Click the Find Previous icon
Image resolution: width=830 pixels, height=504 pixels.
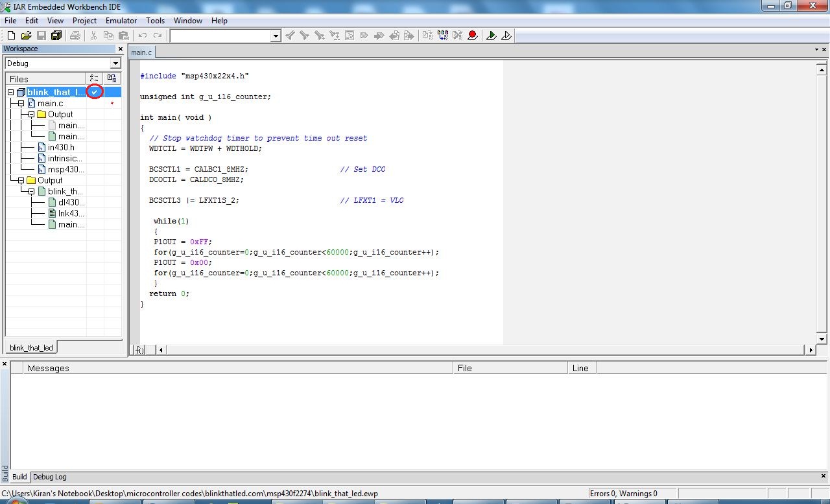pyautogui.click(x=290, y=36)
